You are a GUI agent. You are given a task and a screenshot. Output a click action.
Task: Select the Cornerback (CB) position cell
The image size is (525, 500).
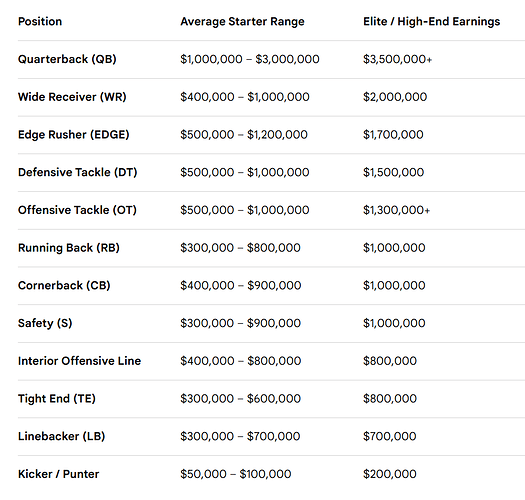[64, 285]
